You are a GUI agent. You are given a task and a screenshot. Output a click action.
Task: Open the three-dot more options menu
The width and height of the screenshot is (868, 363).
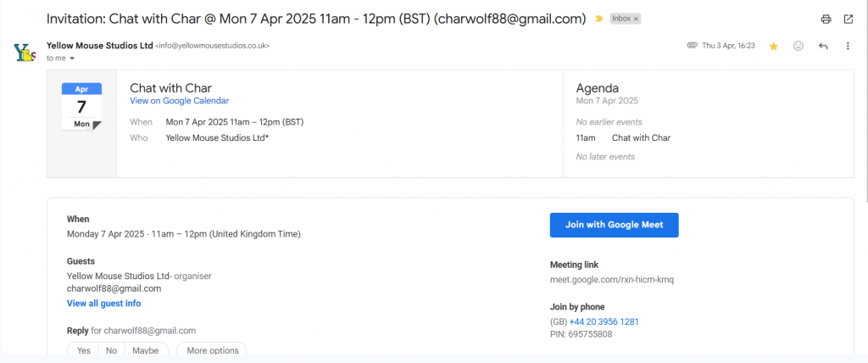848,46
